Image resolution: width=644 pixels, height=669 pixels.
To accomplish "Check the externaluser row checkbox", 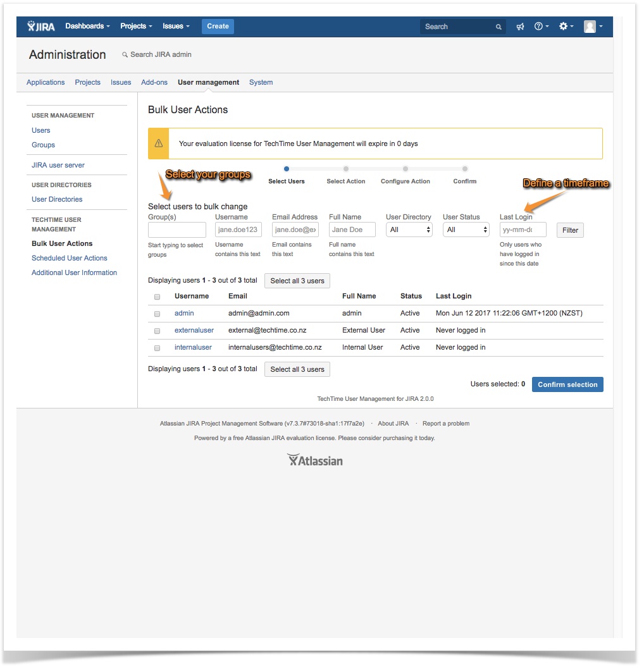I will coord(158,333).
